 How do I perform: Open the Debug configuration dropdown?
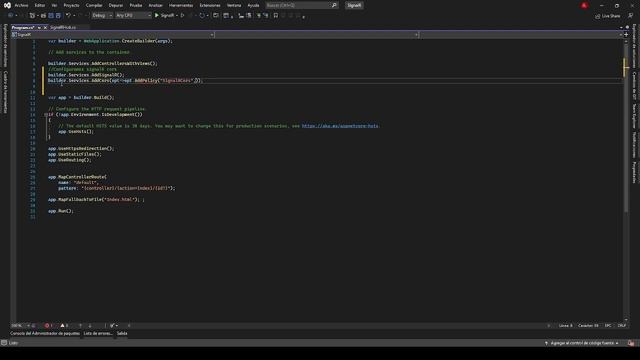click(102, 16)
